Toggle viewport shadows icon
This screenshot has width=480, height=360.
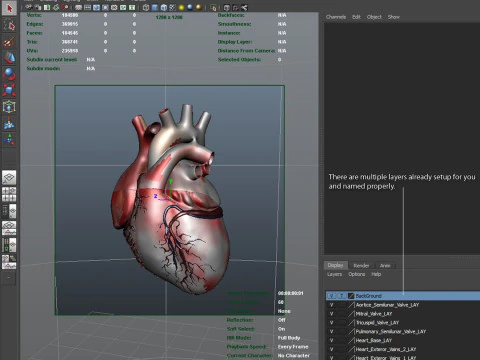tap(190, 7)
